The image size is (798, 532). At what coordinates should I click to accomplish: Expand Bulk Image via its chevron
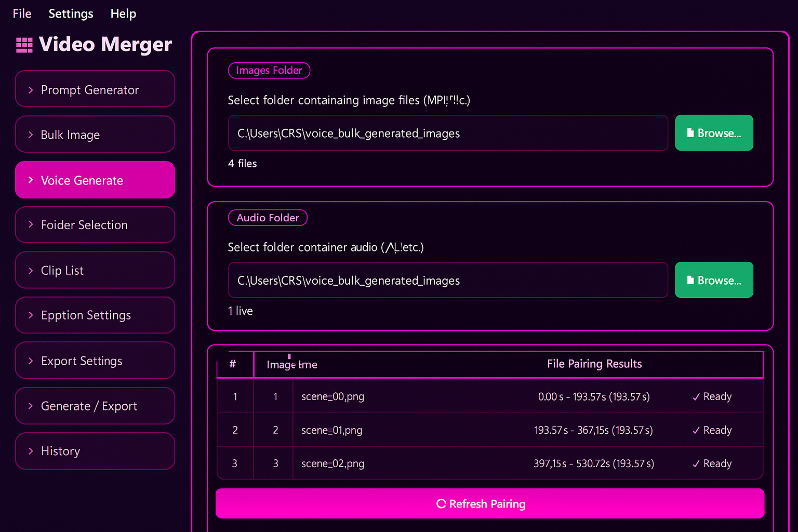31,135
